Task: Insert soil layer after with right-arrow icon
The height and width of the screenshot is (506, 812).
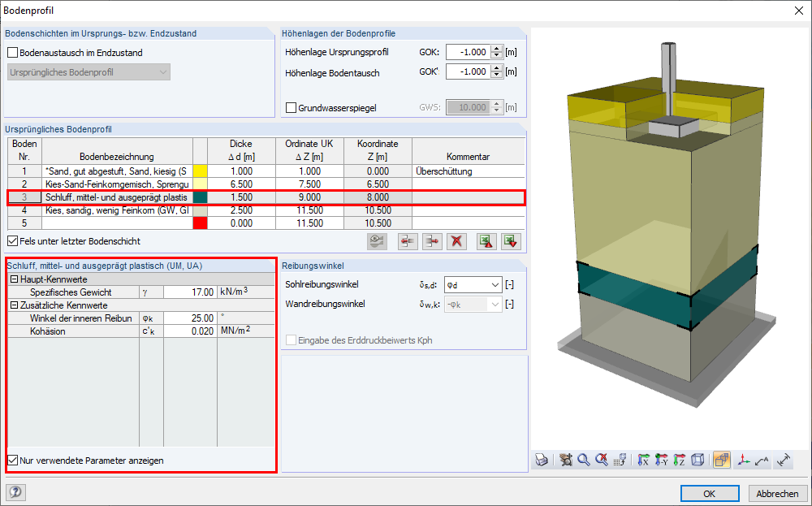Action: pos(433,241)
